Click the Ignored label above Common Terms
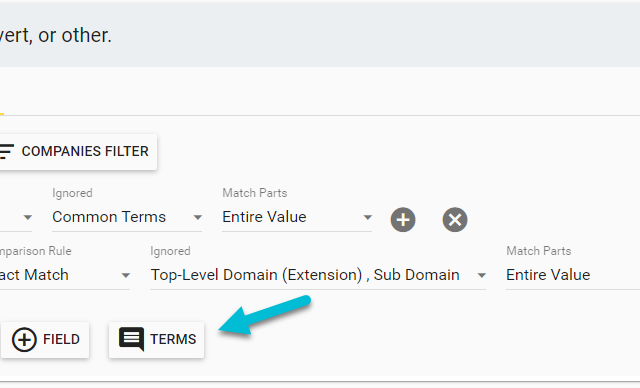This screenshot has height=388, width=640. click(72, 193)
